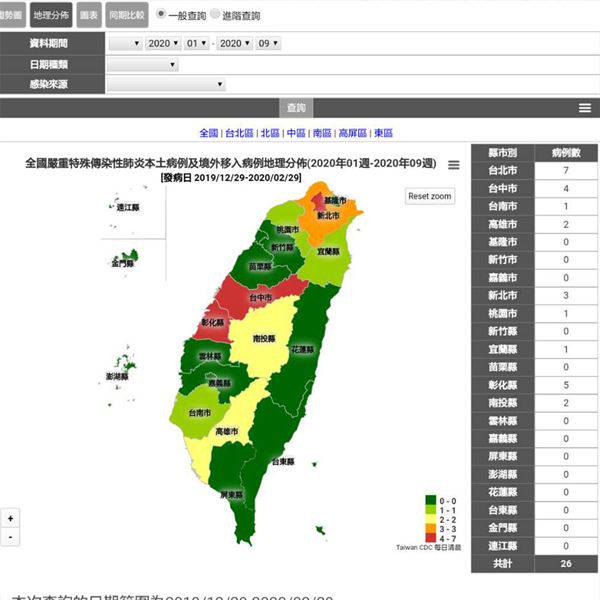Viewport: 600px width, 600px height.
Task: Click the red 4 - 7 legend swatch
Action: click(430, 538)
